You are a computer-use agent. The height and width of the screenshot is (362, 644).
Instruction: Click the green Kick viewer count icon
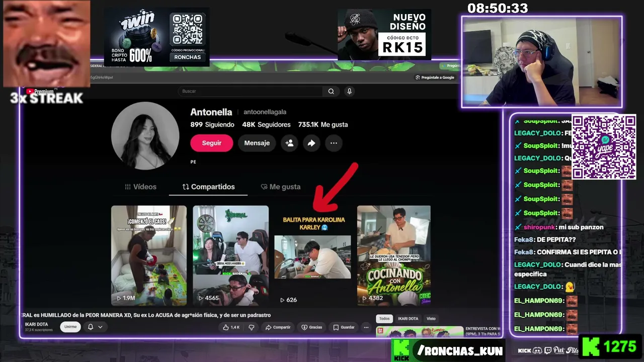[590, 346]
